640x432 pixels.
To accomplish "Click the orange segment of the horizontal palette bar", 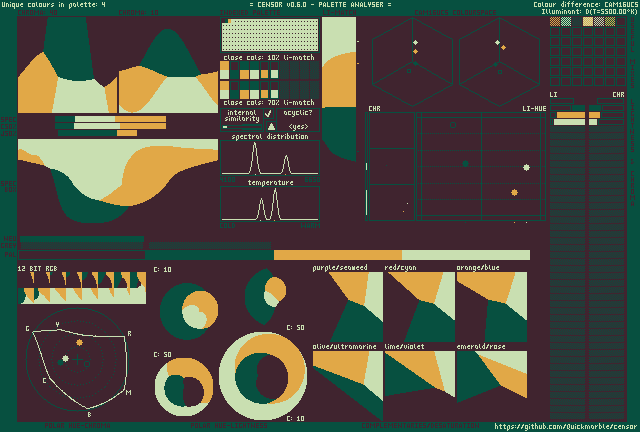I will pyautogui.click(x=337, y=255).
